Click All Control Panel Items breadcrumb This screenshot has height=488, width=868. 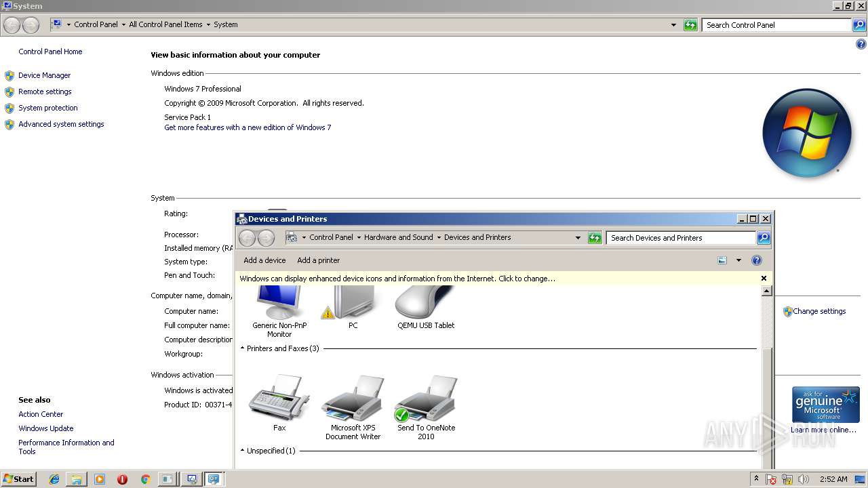tap(165, 24)
